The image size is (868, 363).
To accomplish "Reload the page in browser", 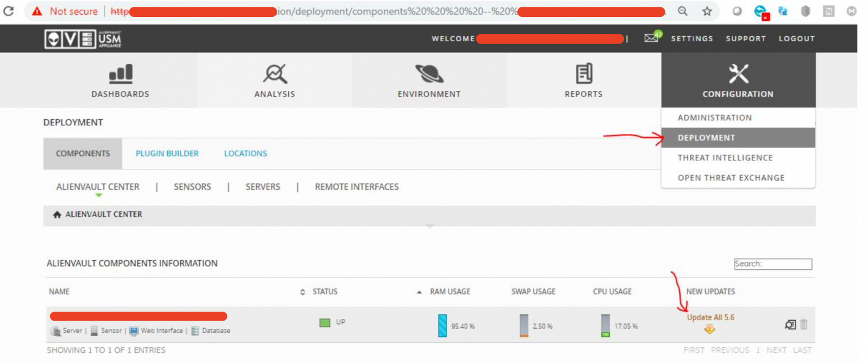I will 9,11.
